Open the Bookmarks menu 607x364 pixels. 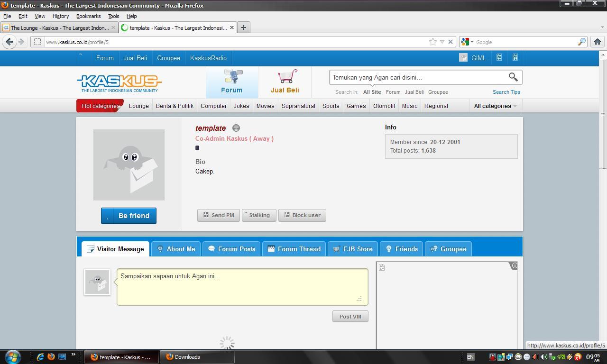[x=88, y=16]
